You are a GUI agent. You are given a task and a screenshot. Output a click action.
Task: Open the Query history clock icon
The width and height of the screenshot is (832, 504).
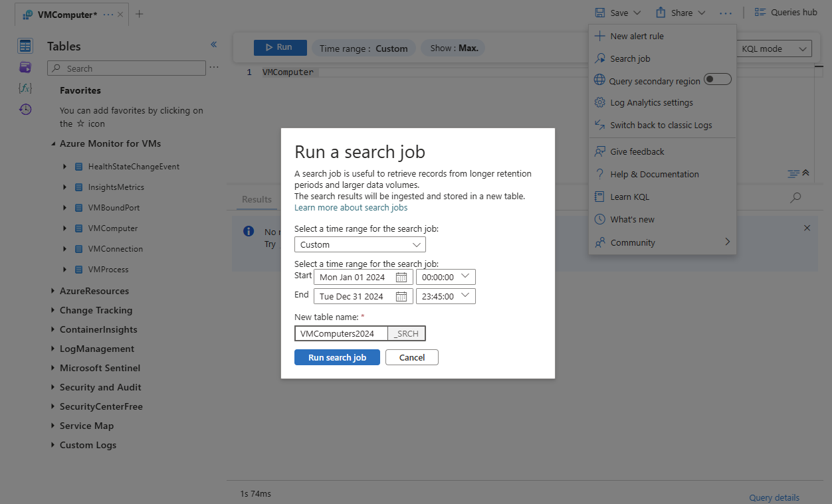coord(25,110)
